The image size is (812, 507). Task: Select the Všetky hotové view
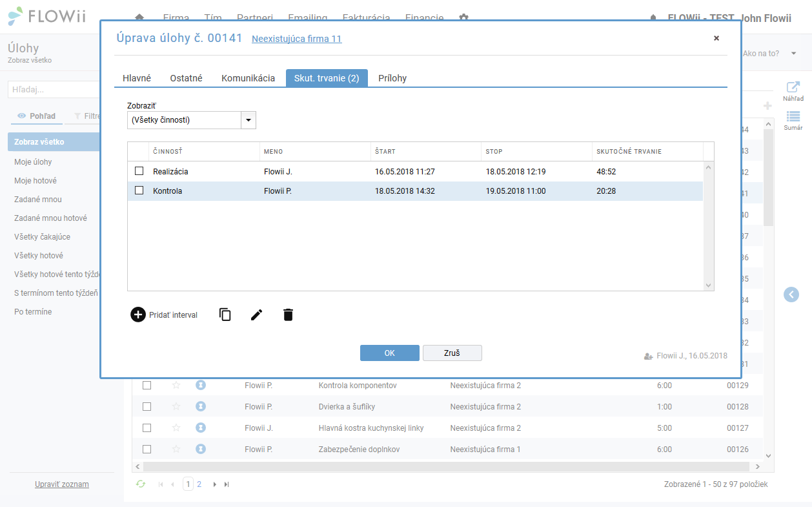coord(39,256)
